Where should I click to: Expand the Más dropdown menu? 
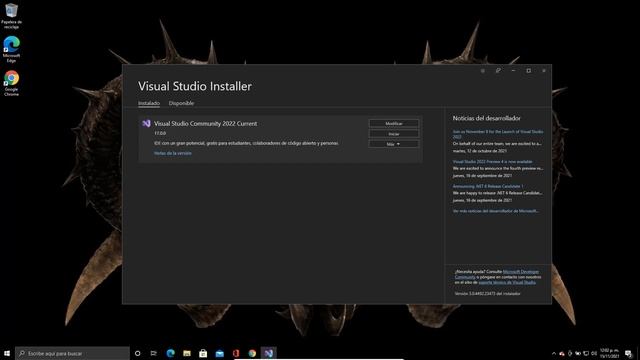pyautogui.click(x=393, y=144)
